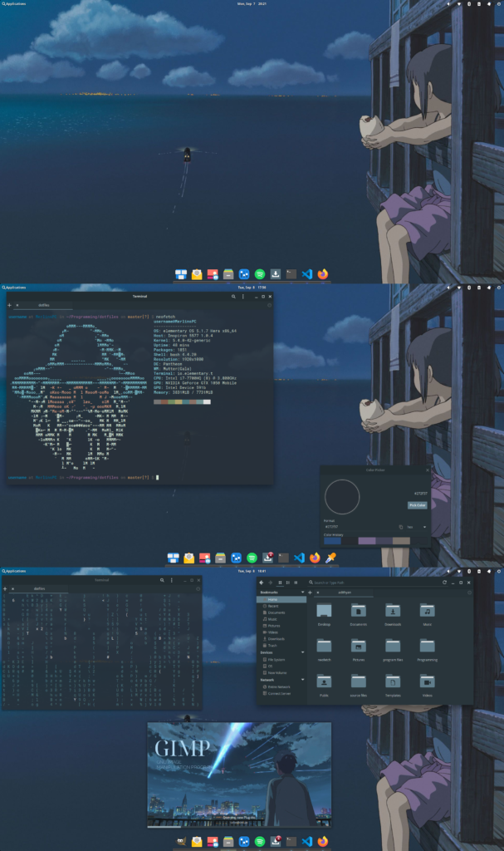504x851 pixels.
Task: Close the Color Picker window
Action: pyautogui.click(x=427, y=470)
